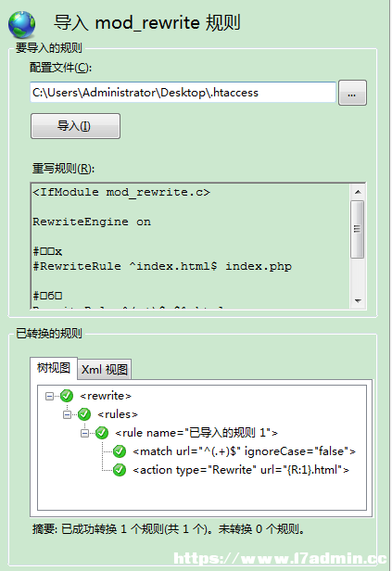Click the rewrite rules scrollbar up arrow

(x=358, y=192)
